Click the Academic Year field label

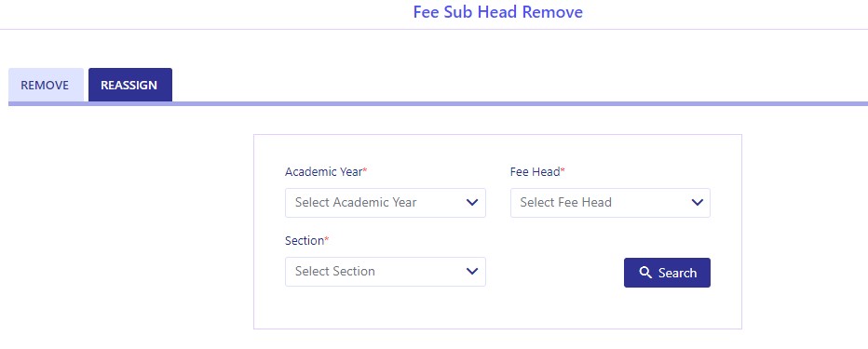pyautogui.click(x=323, y=172)
